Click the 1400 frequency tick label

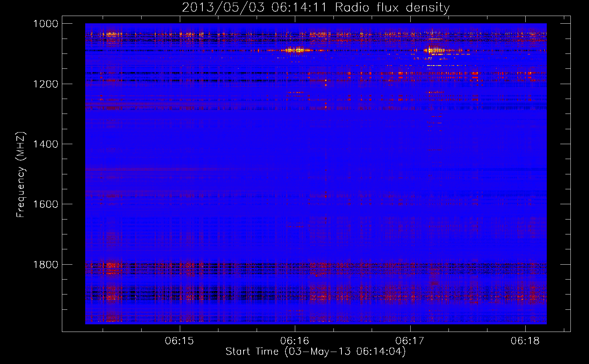[x=46, y=144]
